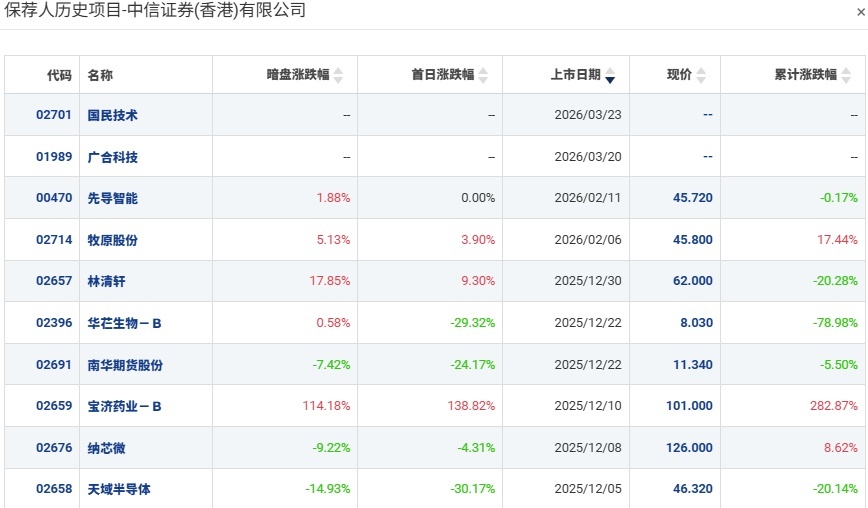Viewport: 868px width, 508px height.
Task: Select stock code 02658
Action: 54,489
